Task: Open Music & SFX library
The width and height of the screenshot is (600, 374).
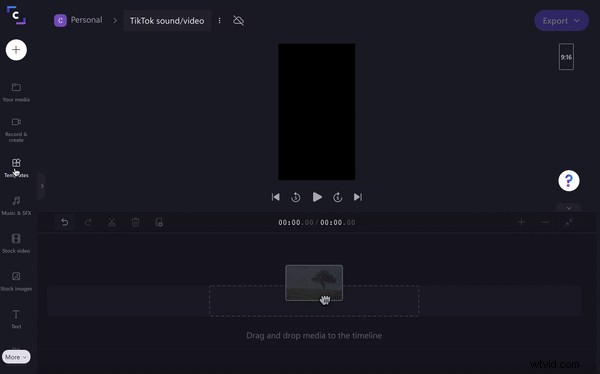Action: [16, 206]
